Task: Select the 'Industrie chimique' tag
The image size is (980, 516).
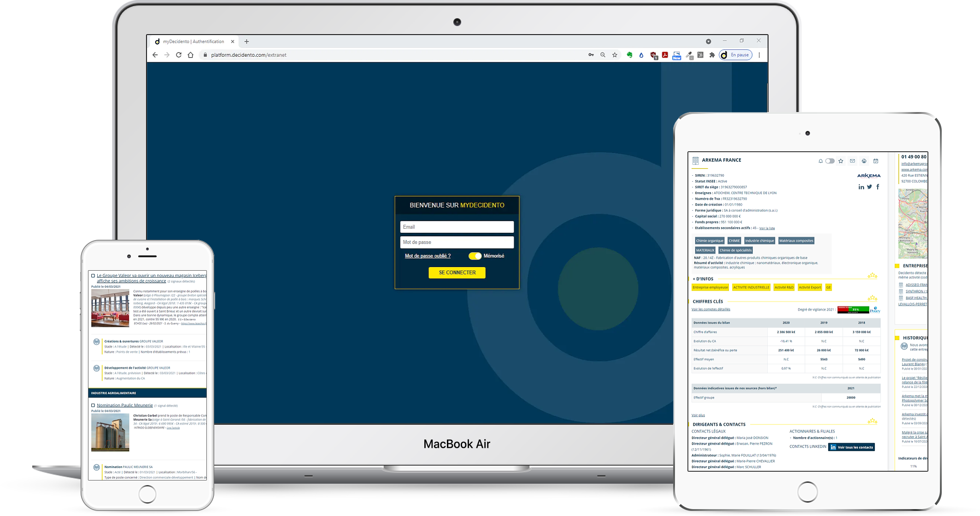Action: point(759,241)
